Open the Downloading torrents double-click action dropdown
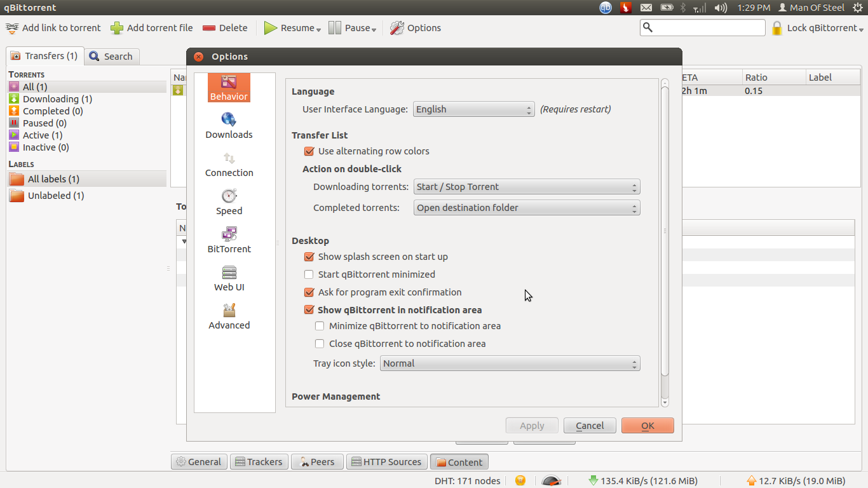Screen dimensions: 868x488 point(526,186)
